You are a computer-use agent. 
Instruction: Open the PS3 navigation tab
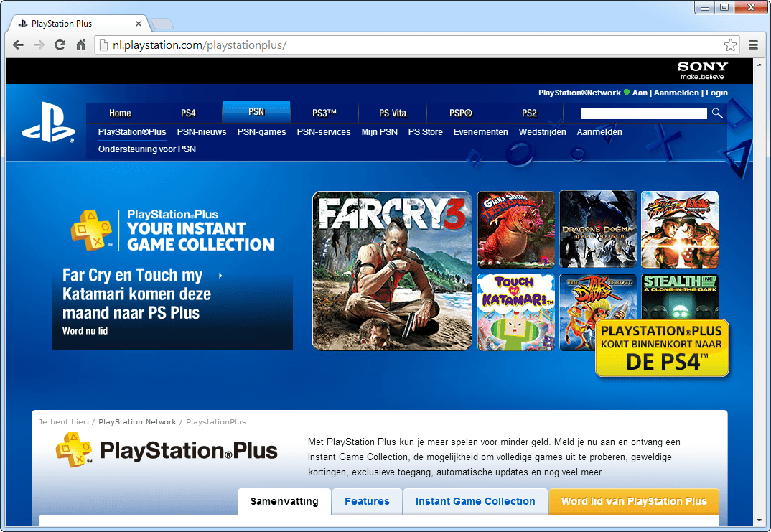click(324, 113)
